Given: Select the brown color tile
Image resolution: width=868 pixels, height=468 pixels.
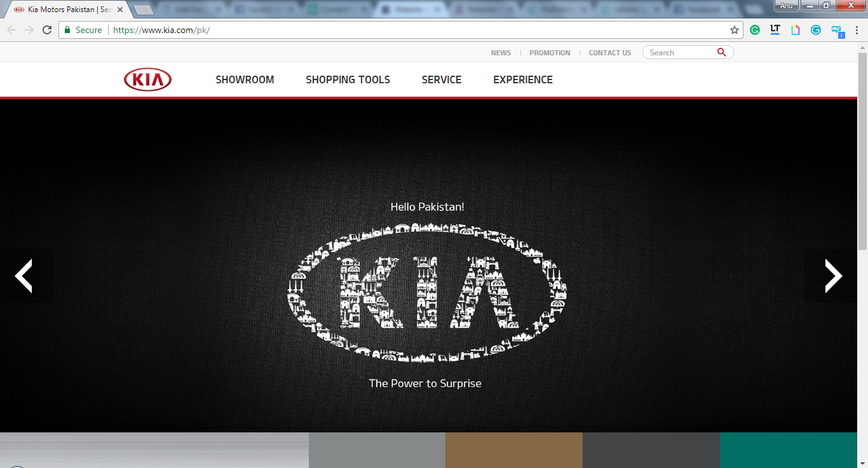Looking at the screenshot, I should point(514,450).
